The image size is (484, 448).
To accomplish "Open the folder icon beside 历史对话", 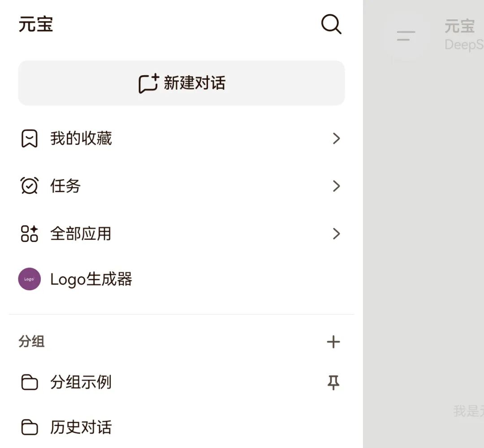I will 29,427.
